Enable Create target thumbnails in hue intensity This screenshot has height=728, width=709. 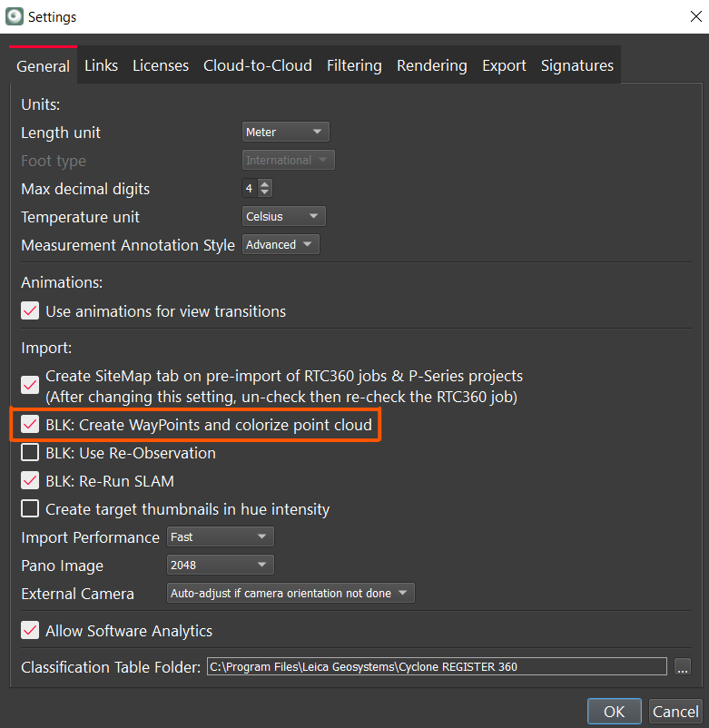point(30,509)
